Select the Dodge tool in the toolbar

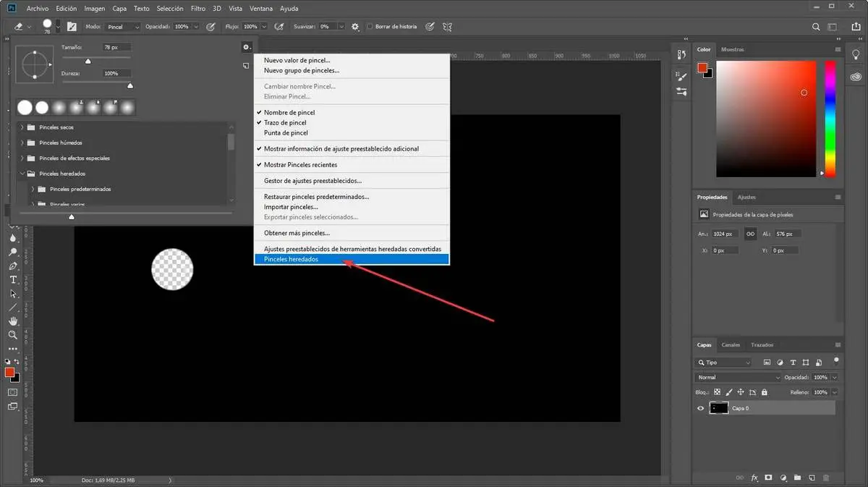click(13, 252)
